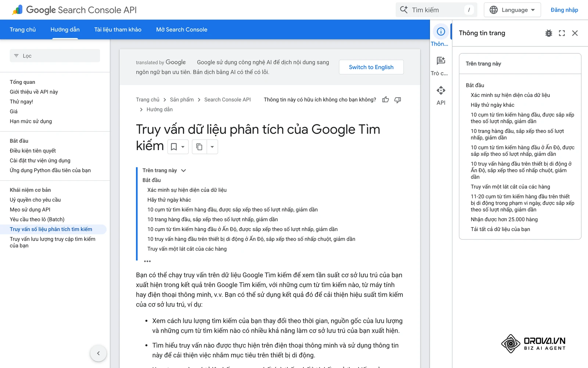Click the Google Search Console API logo

[x=74, y=10]
